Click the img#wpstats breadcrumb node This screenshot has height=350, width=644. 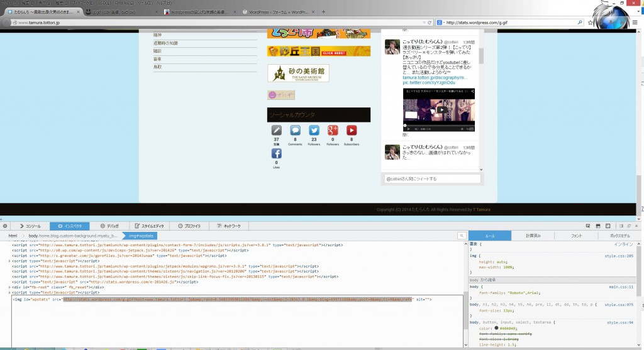point(141,236)
